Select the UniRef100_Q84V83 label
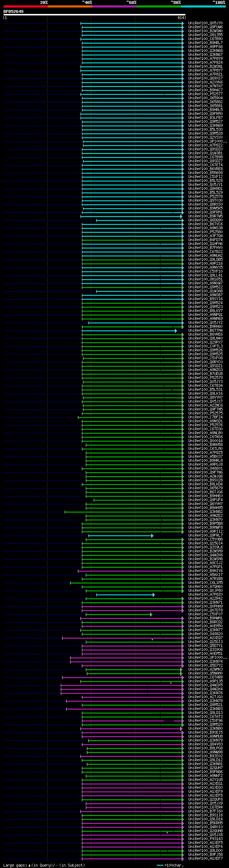Image resolution: width=229 pixels, height=868 pixels. (205, 744)
